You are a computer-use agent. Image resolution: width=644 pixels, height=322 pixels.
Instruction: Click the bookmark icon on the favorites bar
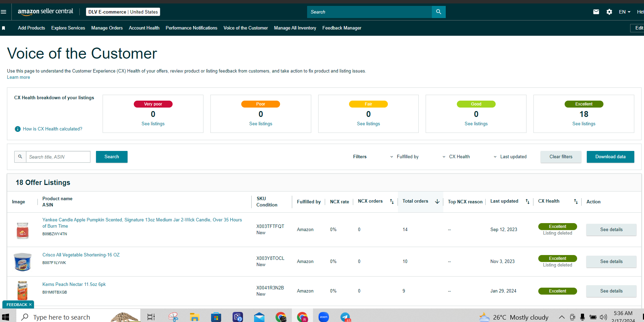[x=3, y=28]
